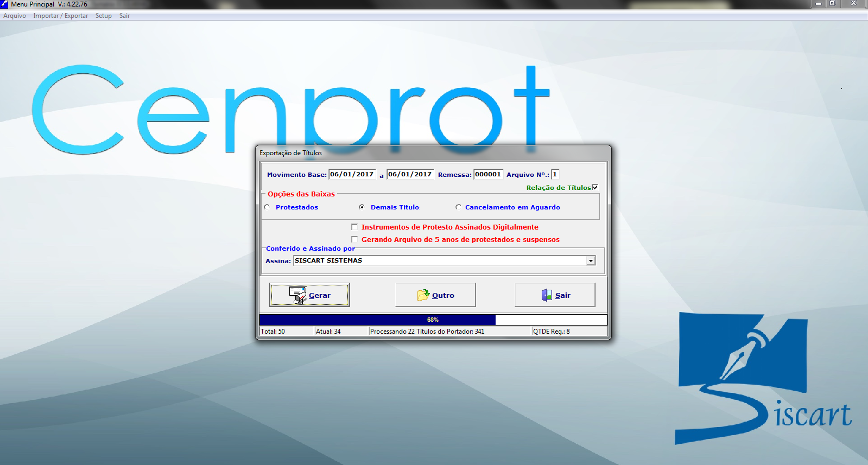Click the Sair button in the export dialog
Screen dimensions: 868x465
coord(555,295)
